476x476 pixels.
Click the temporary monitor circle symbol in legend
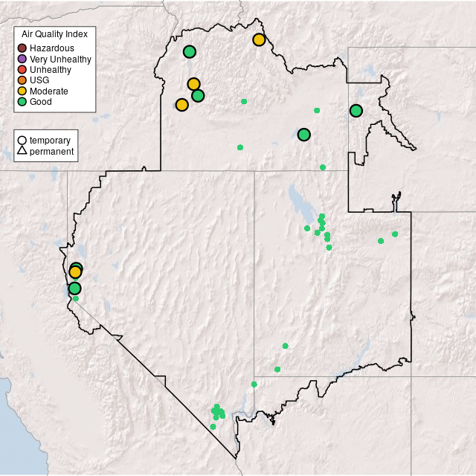coord(22,140)
